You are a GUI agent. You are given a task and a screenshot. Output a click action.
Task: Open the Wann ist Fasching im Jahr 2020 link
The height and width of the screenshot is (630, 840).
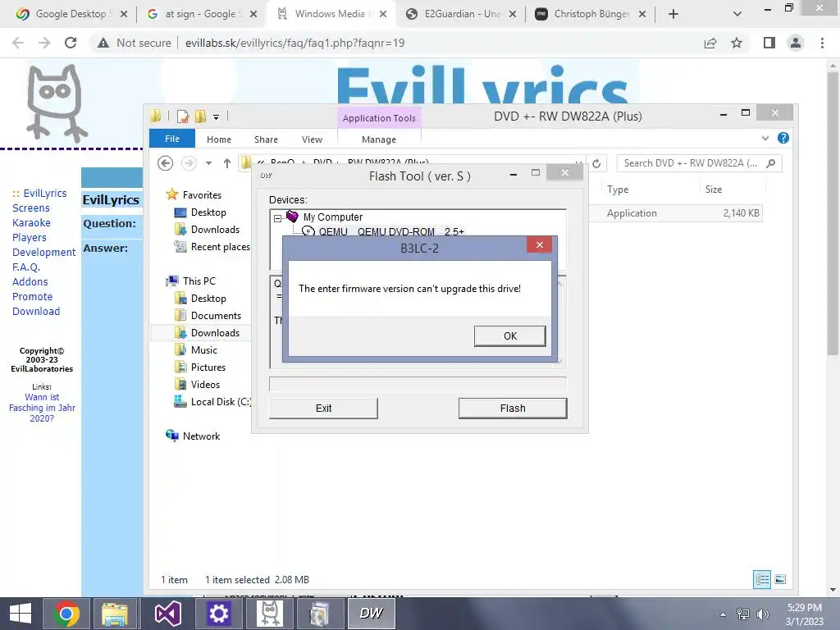[42, 408]
